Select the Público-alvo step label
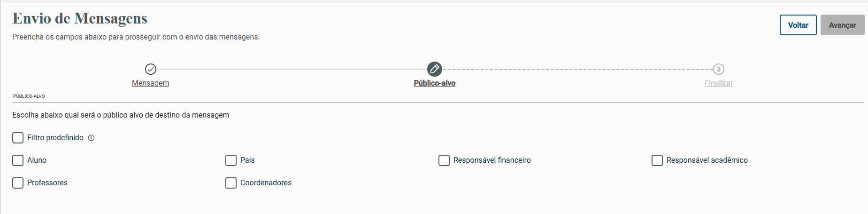868x214 pixels. [434, 83]
